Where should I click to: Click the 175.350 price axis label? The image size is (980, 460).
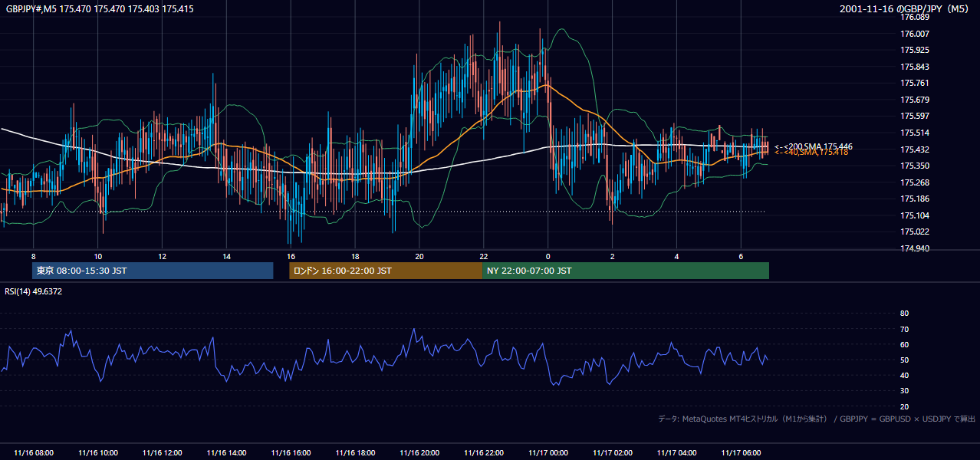(x=915, y=166)
